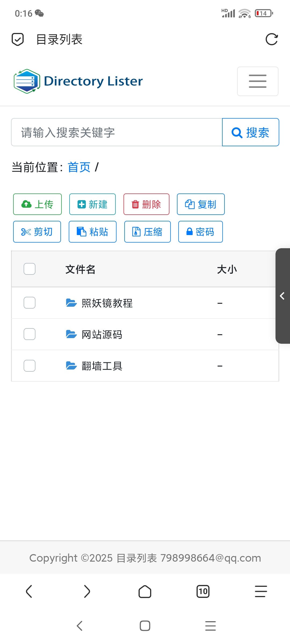Click the 粘贴 paste button
This screenshot has width=290, height=644.
93,232
